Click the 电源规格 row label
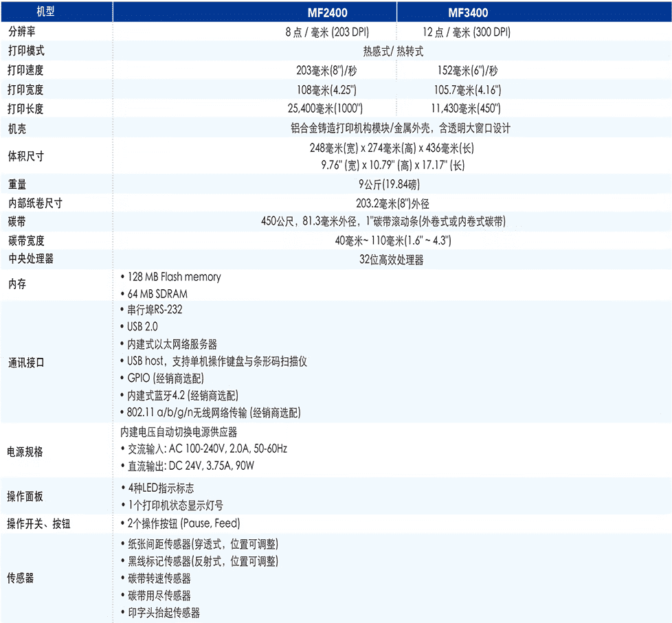672x623 pixels. (x=25, y=452)
